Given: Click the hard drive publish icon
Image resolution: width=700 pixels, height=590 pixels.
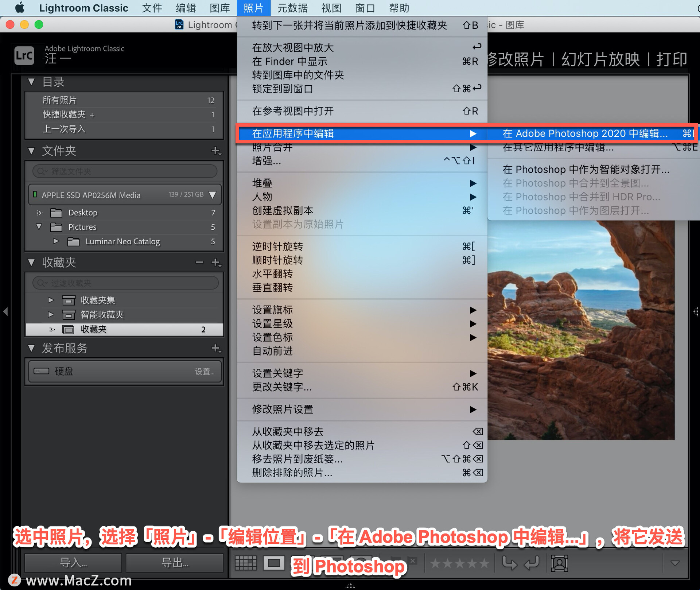Looking at the screenshot, I should click(41, 371).
